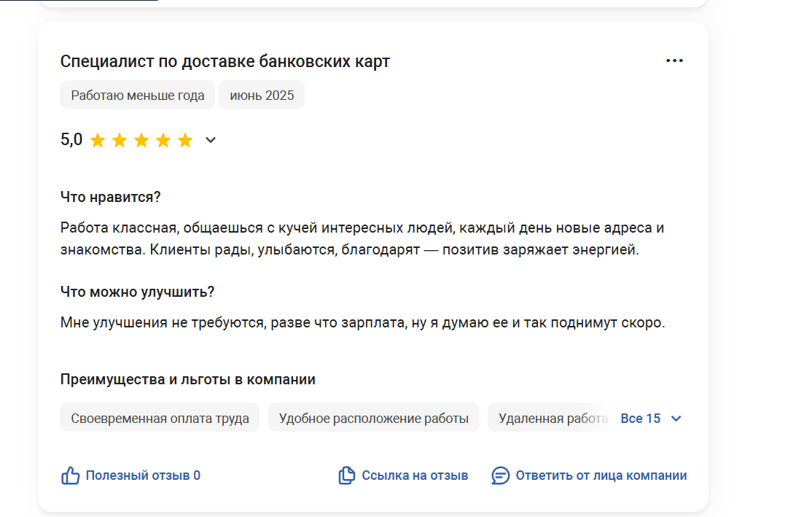Screen dimensions: 812x517
Task: Open the three-dot review options menu
Action: click(674, 61)
